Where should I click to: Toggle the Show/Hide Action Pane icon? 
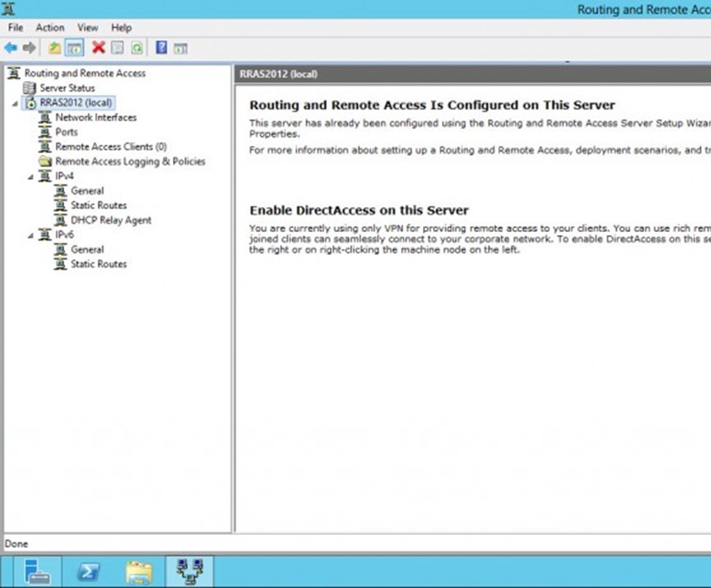pos(181,48)
